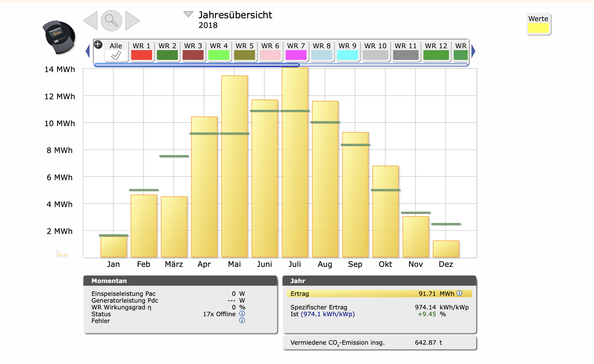Toggle WR 8 light blue swatch
The height and width of the screenshot is (364, 594).
(x=322, y=55)
